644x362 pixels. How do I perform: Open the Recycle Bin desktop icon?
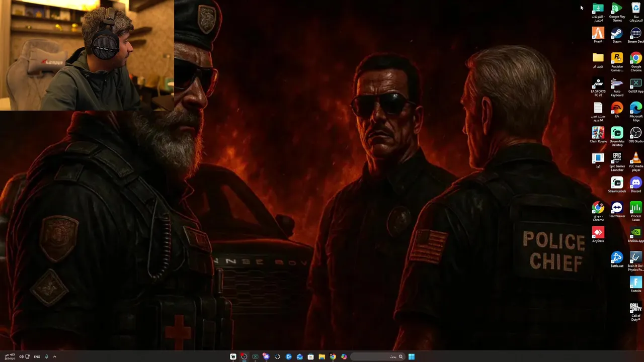pos(636,12)
